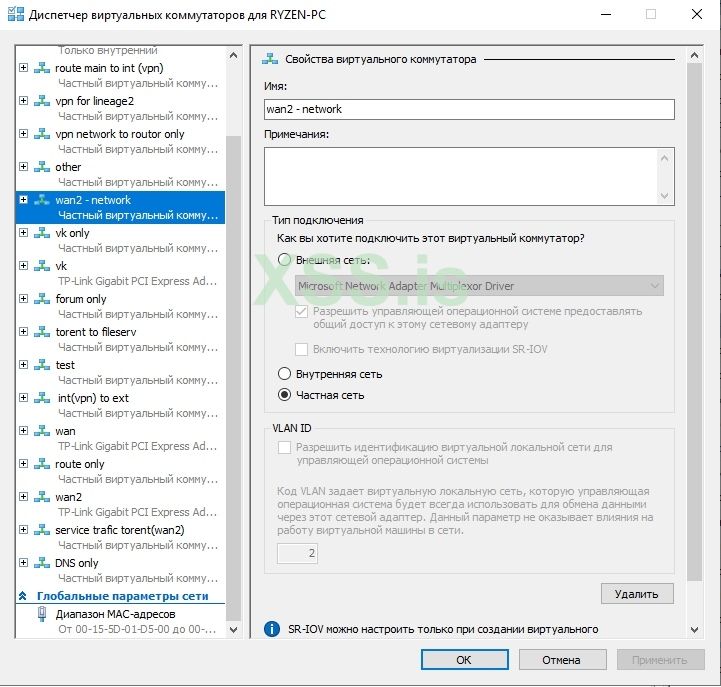Click the switch icon beside 'vpn network to routor only'
721x687 pixels.
coord(42,134)
